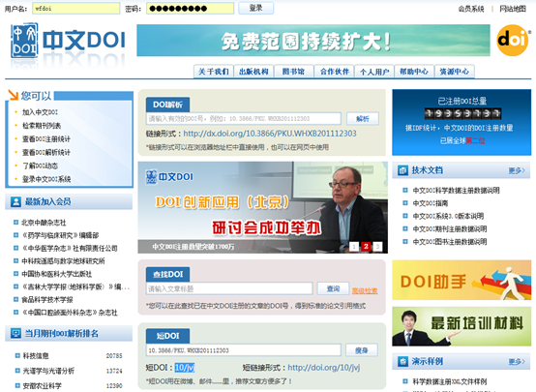Click the orange doi circle logo

coord(513,41)
